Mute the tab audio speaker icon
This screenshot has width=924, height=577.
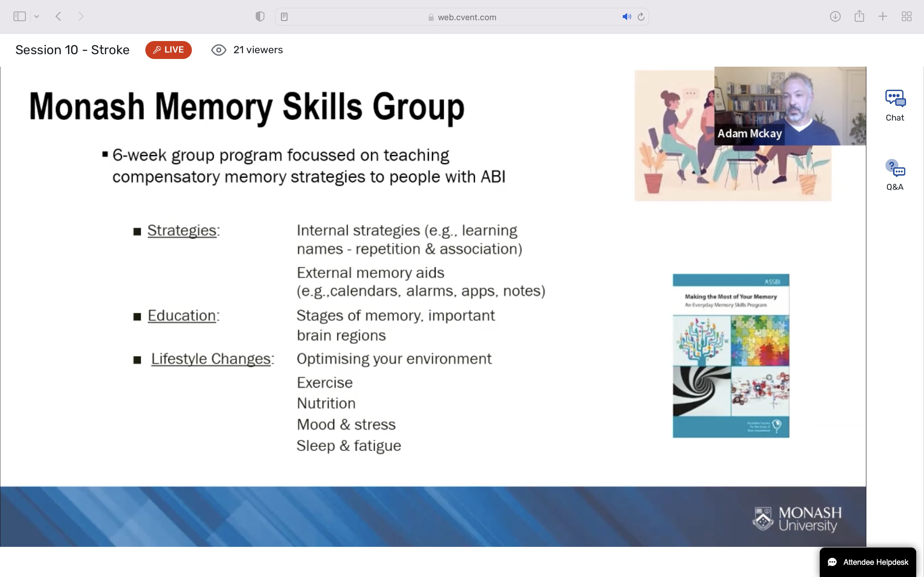pyautogui.click(x=626, y=17)
